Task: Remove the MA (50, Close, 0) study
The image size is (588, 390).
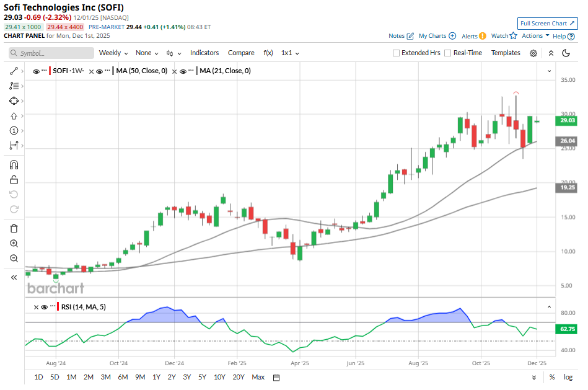Action: point(91,72)
